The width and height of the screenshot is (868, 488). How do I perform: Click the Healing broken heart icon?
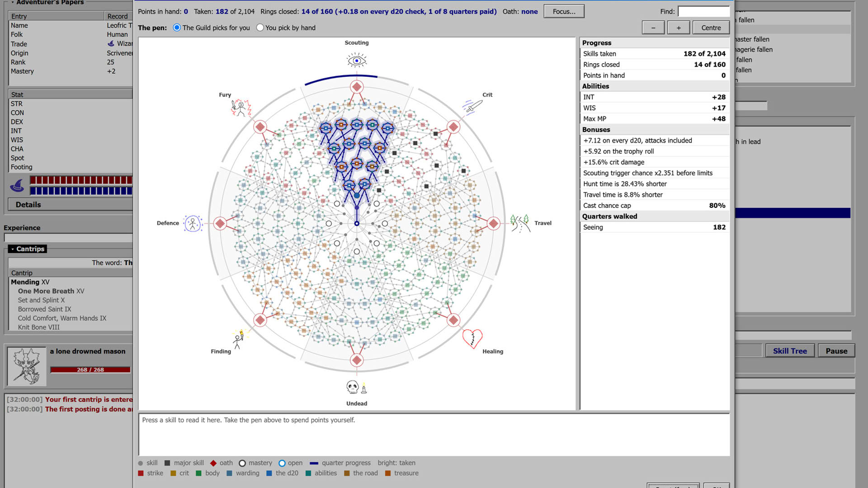click(472, 339)
